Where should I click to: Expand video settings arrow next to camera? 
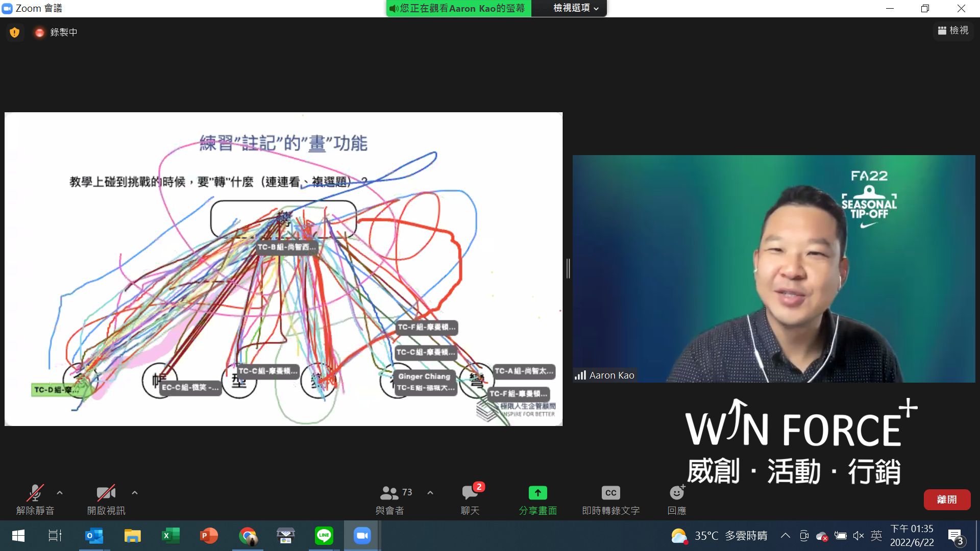135,493
